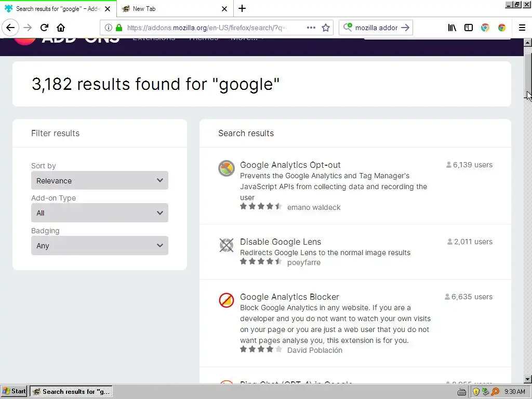Click the search engine magnifier icon
Viewport: 532px width, 399px height.
coord(348,27)
